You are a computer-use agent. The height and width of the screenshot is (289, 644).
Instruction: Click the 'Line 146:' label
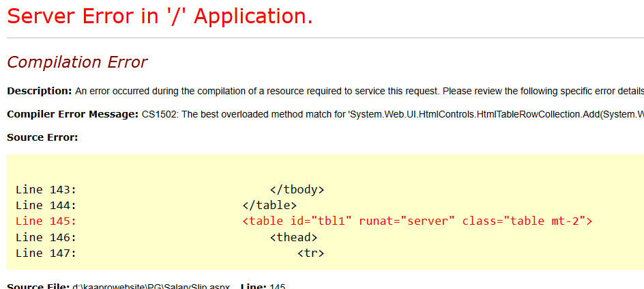click(x=46, y=238)
